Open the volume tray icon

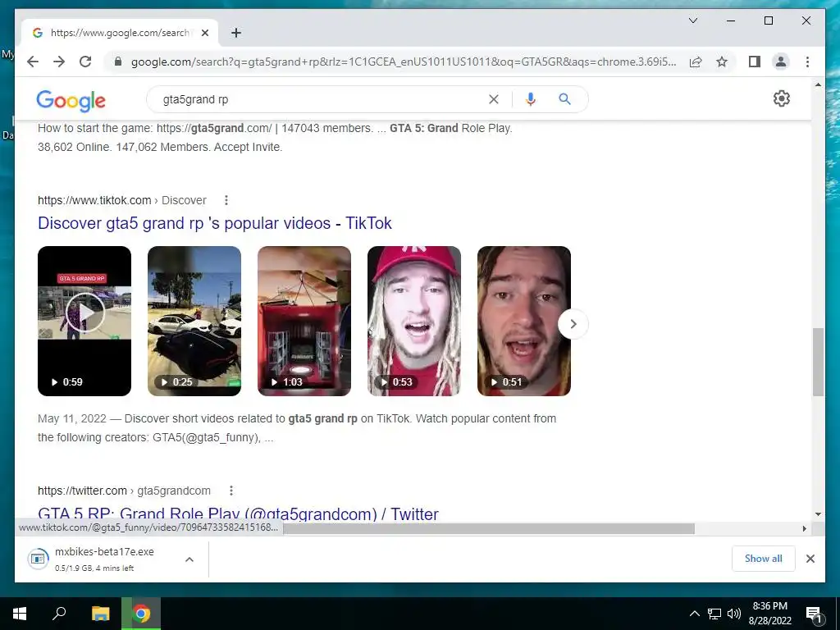tap(734, 614)
